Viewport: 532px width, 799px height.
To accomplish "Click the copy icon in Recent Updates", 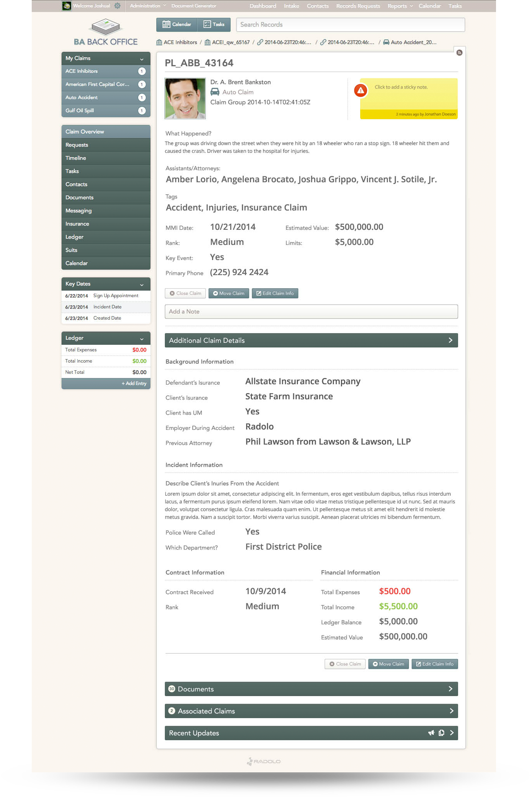I will coord(441,733).
